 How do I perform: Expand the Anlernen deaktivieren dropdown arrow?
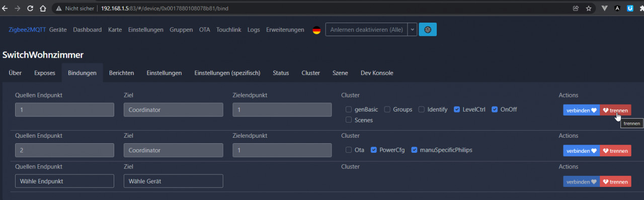tap(413, 30)
